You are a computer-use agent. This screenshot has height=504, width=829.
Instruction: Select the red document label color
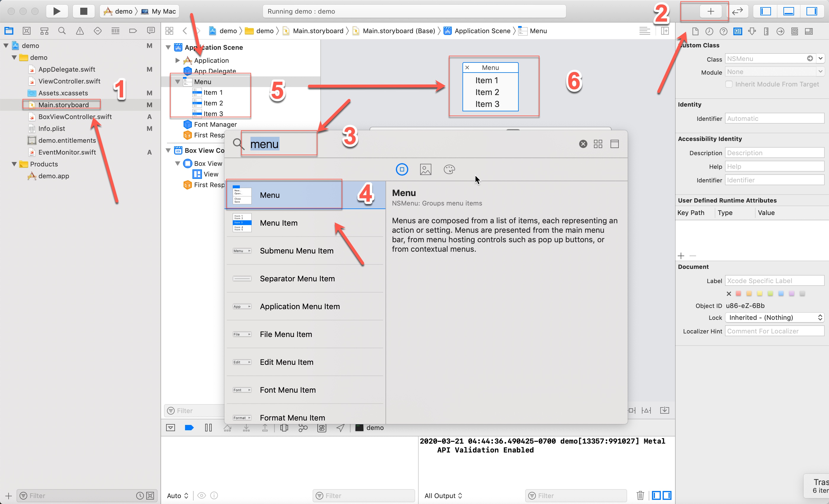pyautogui.click(x=738, y=293)
